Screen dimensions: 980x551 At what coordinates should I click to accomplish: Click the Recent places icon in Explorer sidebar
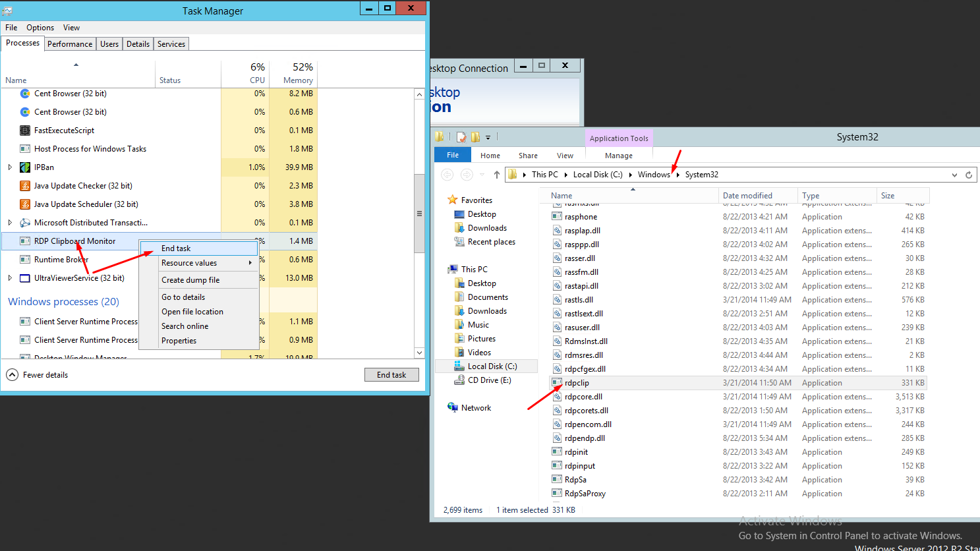[x=459, y=242]
